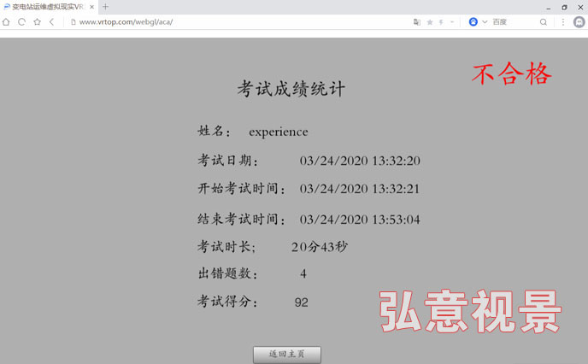Image resolution: width=588 pixels, height=364 pixels.
Task: Click the 结束考试时间 label
Action: point(242,219)
